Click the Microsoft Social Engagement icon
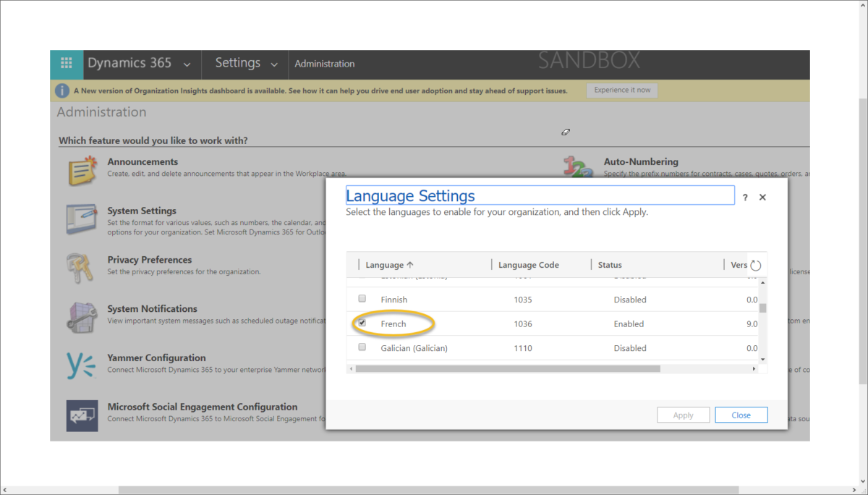The image size is (868, 495). (x=82, y=415)
